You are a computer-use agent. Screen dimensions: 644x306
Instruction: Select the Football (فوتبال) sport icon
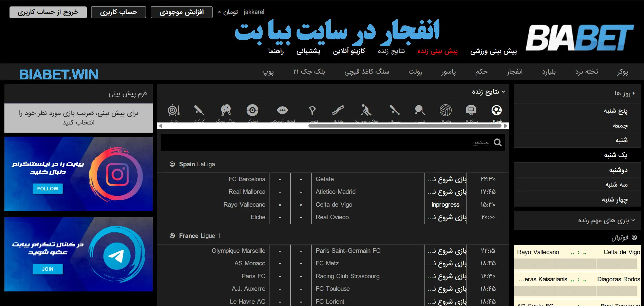[x=497, y=110]
